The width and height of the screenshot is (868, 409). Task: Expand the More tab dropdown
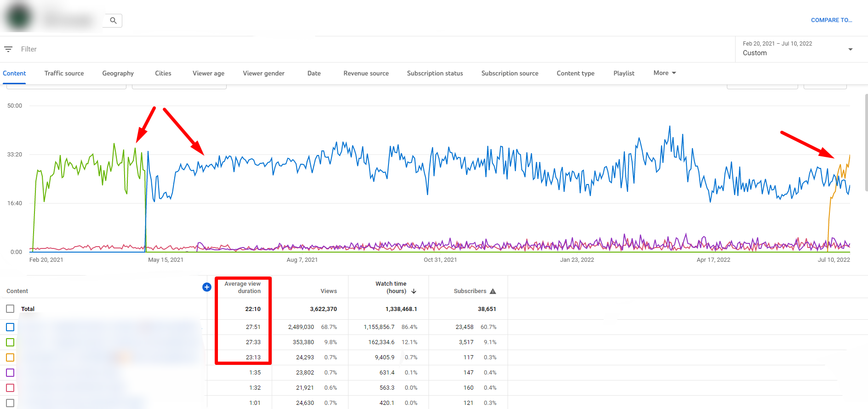[665, 73]
